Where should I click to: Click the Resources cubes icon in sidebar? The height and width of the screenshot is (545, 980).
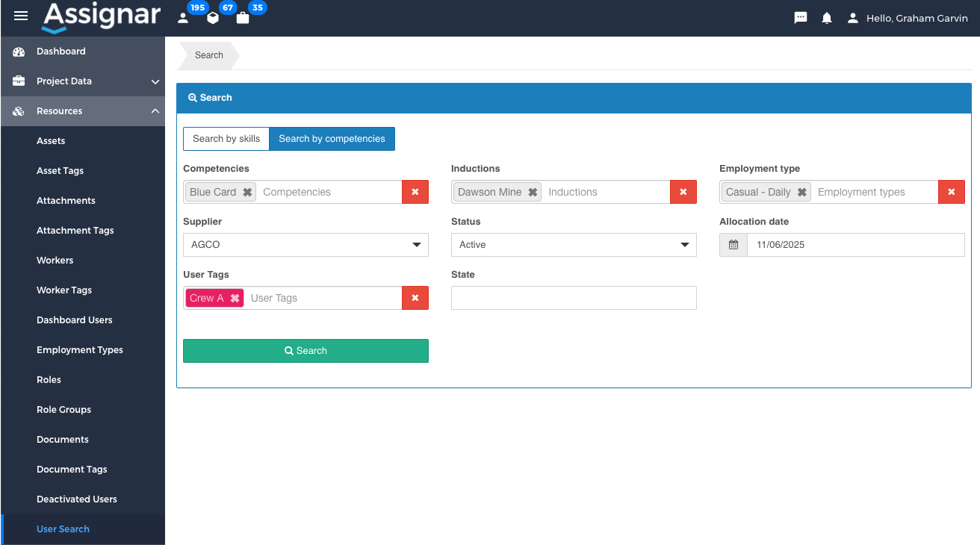pos(19,111)
